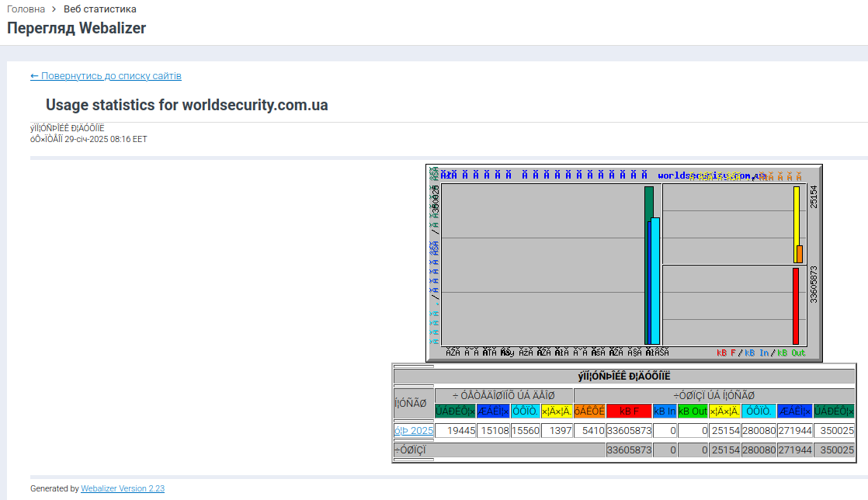Open the 2025 month link in table

(413, 430)
